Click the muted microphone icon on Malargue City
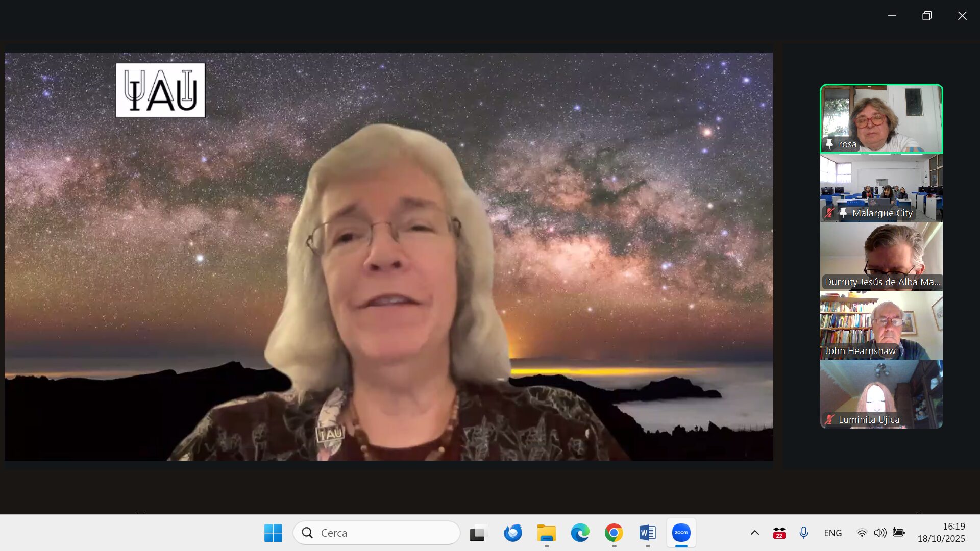 (x=829, y=213)
